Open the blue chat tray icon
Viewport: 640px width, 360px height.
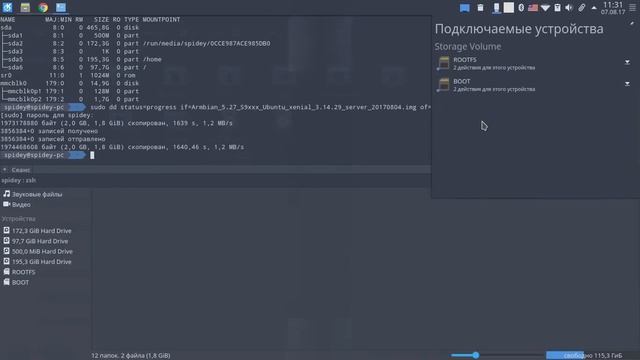(464, 8)
